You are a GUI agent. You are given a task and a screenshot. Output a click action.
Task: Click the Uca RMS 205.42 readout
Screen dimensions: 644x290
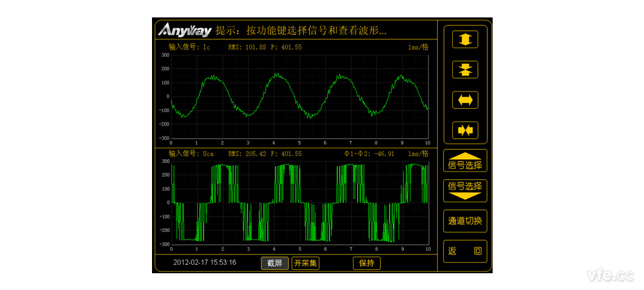[247, 154]
